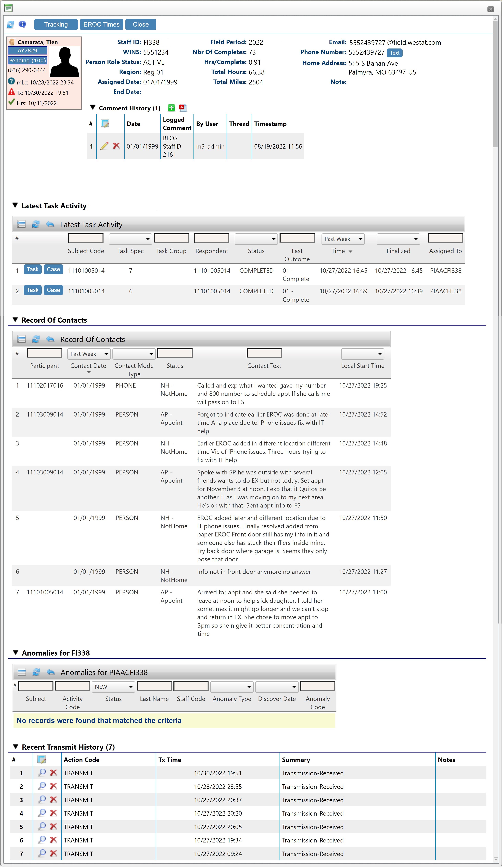Open Task for the Task Spec 6 row
This screenshot has height=868, width=502.
tap(33, 290)
